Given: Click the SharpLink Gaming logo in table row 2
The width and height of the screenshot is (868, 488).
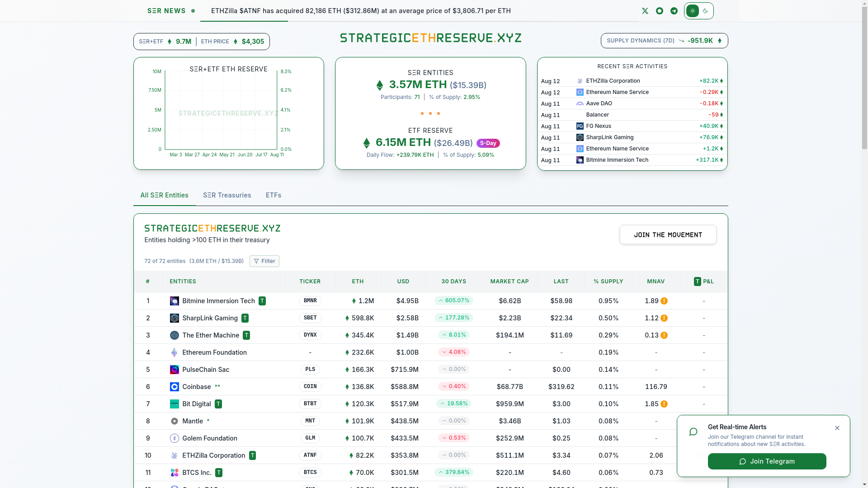Looking at the screenshot, I should coord(174,318).
